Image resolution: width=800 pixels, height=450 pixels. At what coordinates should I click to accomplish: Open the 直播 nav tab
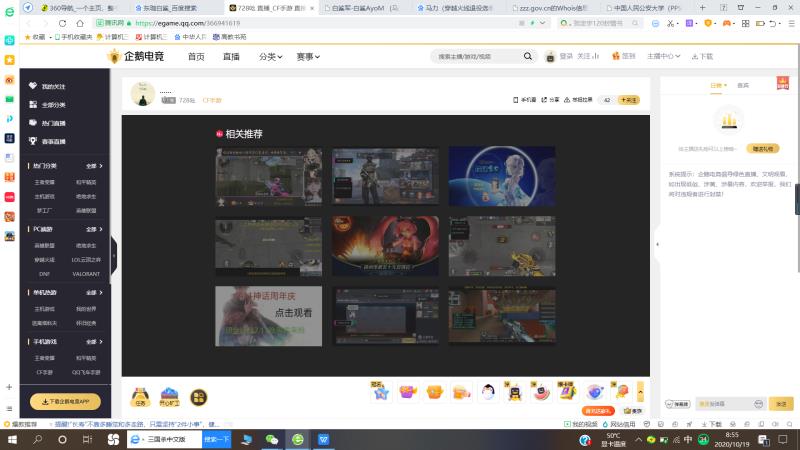point(231,57)
